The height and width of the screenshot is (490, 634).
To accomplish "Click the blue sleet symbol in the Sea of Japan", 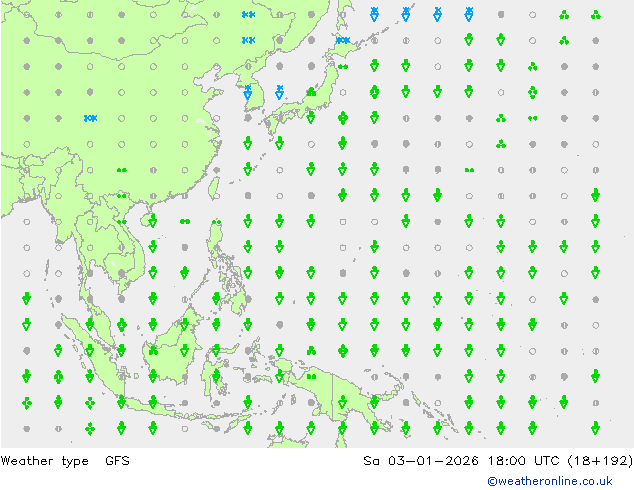I will point(279,92).
